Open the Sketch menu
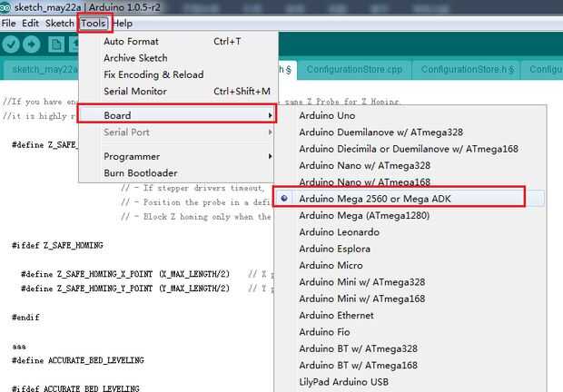 (x=59, y=24)
